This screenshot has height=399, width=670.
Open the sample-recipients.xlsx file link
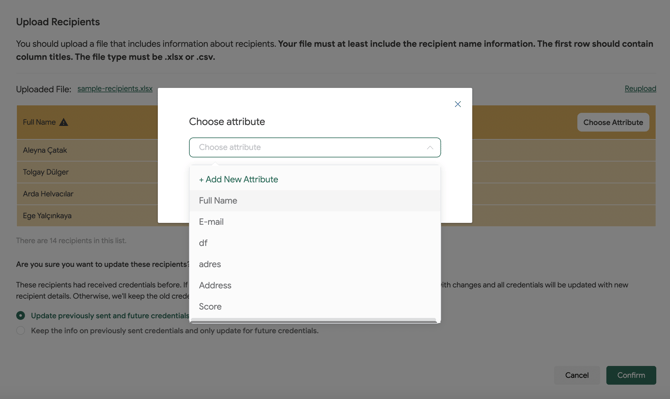115,89
